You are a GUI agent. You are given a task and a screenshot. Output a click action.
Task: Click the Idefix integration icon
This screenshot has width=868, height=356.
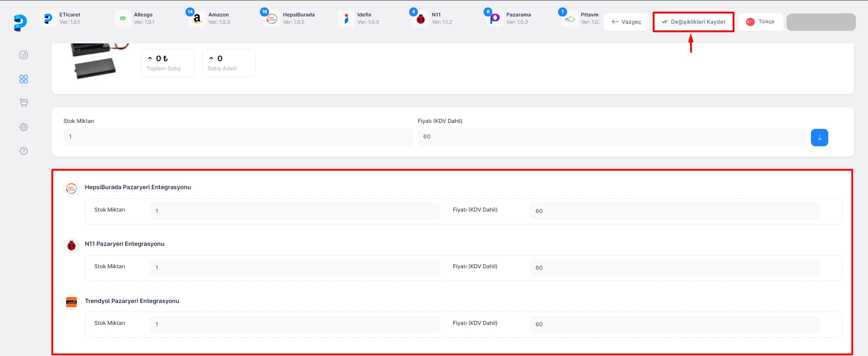tap(346, 19)
